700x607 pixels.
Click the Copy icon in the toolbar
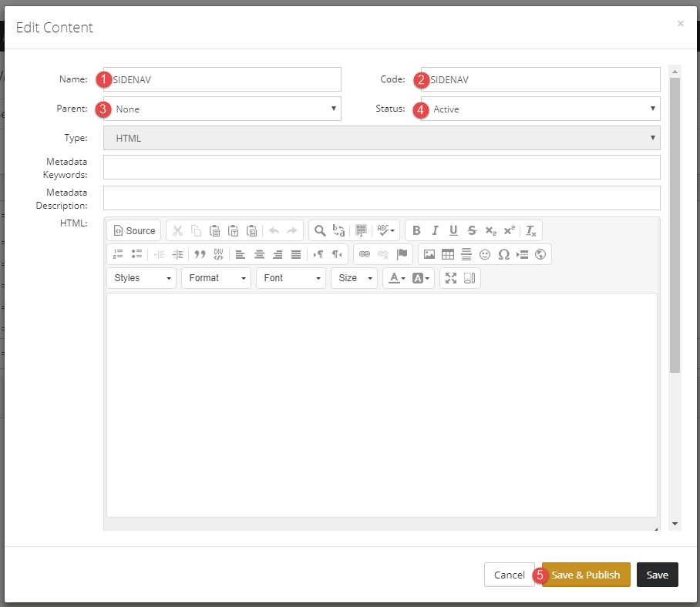[x=196, y=230]
